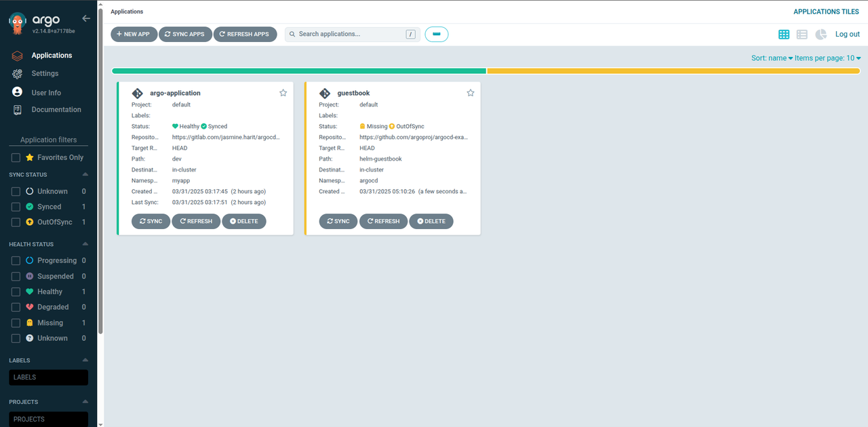This screenshot has width=868, height=427.
Task: Click the sidebar scrollbar
Action: [101, 169]
